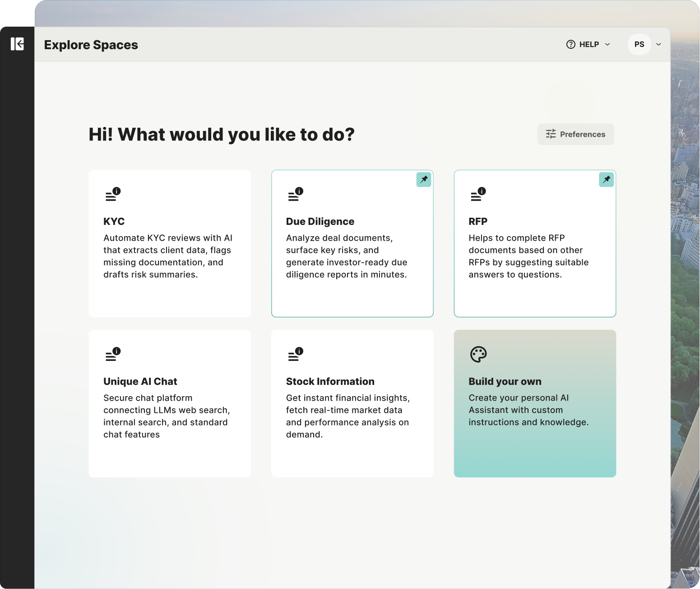The height and width of the screenshot is (589, 700).
Task: Click the Unique AI Chat icon
Action: [111, 355]
